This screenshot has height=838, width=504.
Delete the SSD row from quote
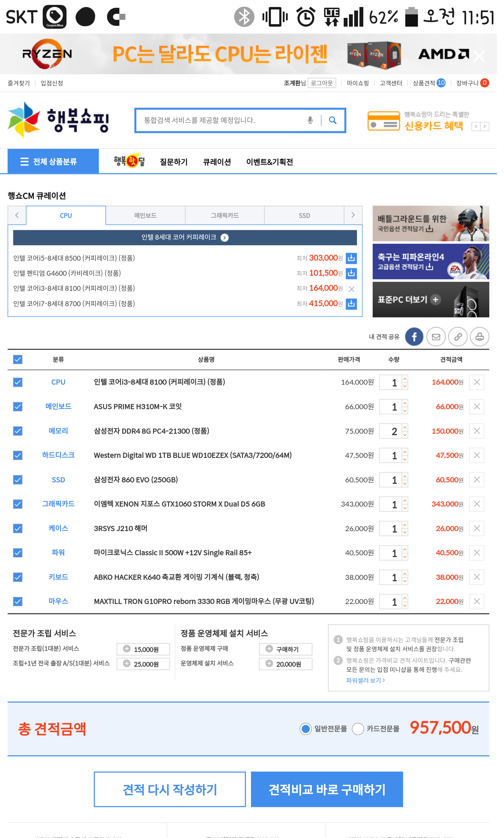[x=477, y=480]
